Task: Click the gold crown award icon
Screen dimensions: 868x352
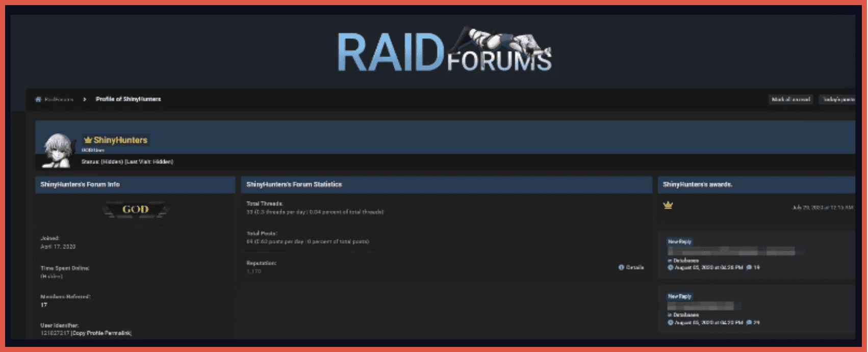Action: pyautogui.click(x=668, y=205)
